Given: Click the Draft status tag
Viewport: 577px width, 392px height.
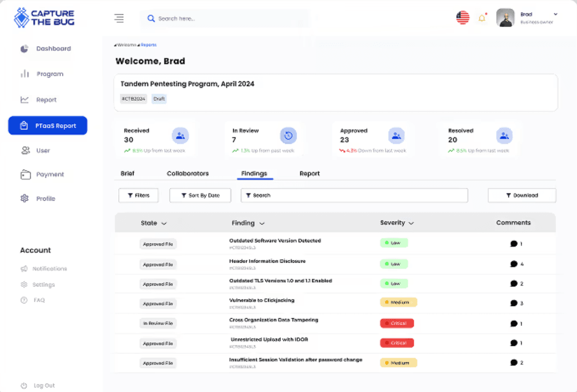Looking at the screenshot, I should tap(159, 99).
